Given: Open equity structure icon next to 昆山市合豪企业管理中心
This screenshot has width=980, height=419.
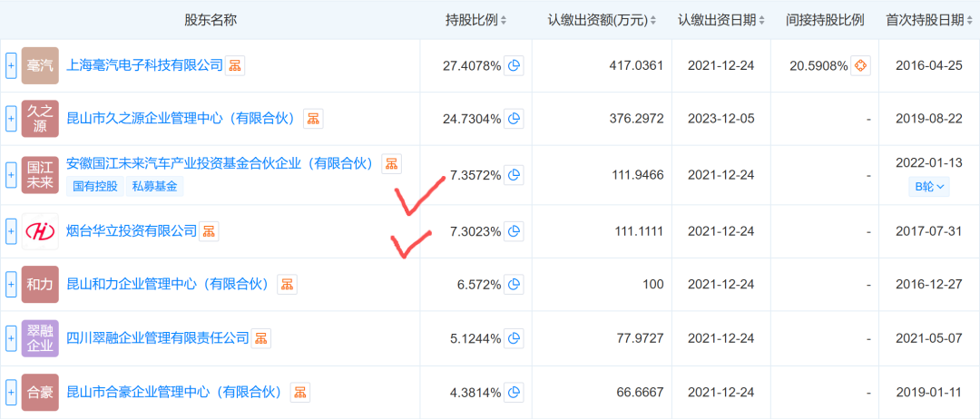Looking at the screenshot, I should pos(300,392).
